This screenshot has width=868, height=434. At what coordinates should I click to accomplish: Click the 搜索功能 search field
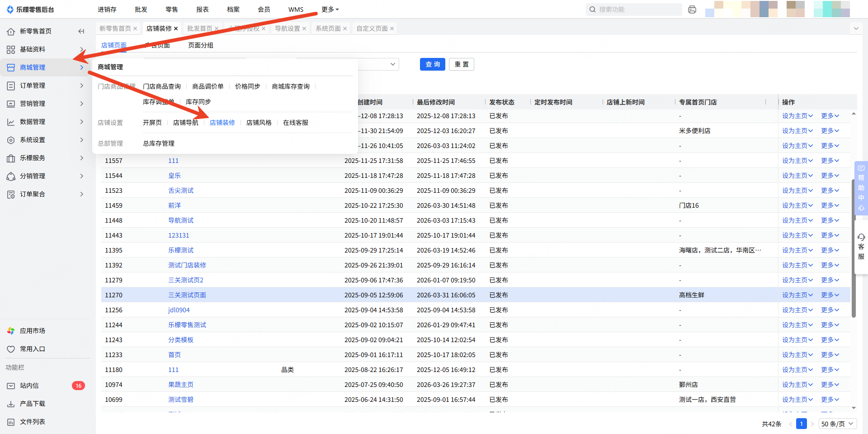tap(637, 10)
